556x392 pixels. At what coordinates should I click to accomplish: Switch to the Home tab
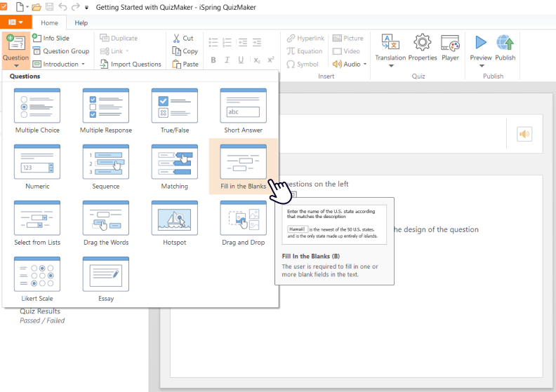49,22
